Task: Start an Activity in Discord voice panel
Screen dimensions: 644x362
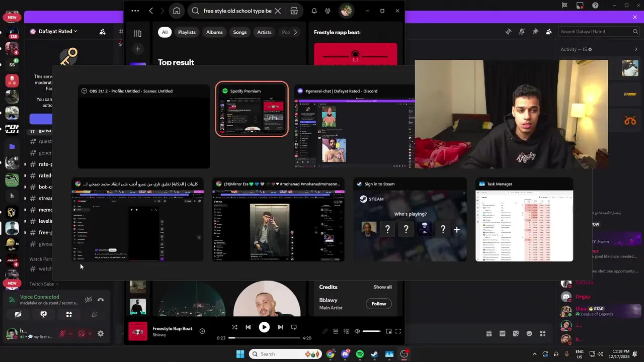Action: pos(69,314)
